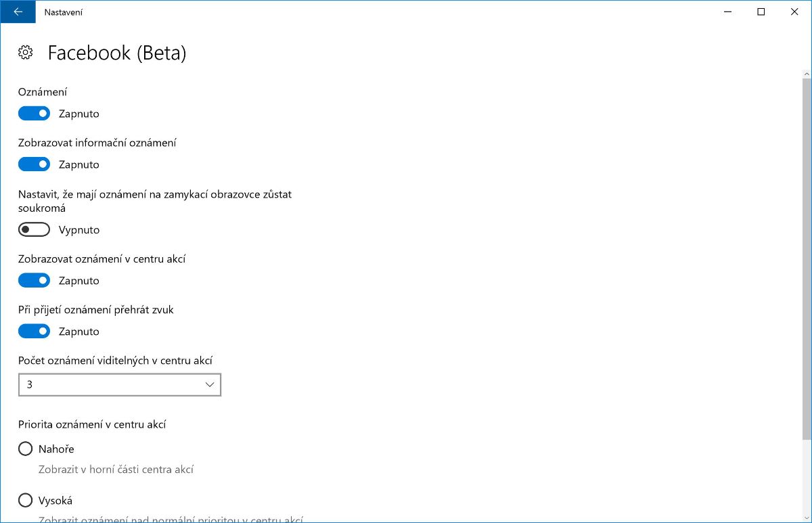Image resolution: width=812 pixels, height=523 pixels.
Task: Click the scrollbar up arrow
Action: pos(807,73)
